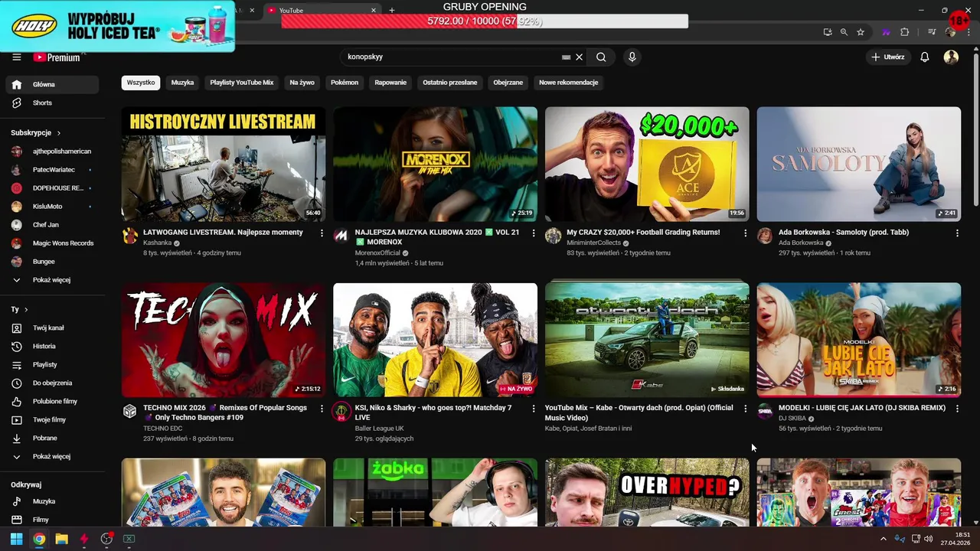
Task: Open ajthepolishamerican subscription channel
Action: (52, 152)
